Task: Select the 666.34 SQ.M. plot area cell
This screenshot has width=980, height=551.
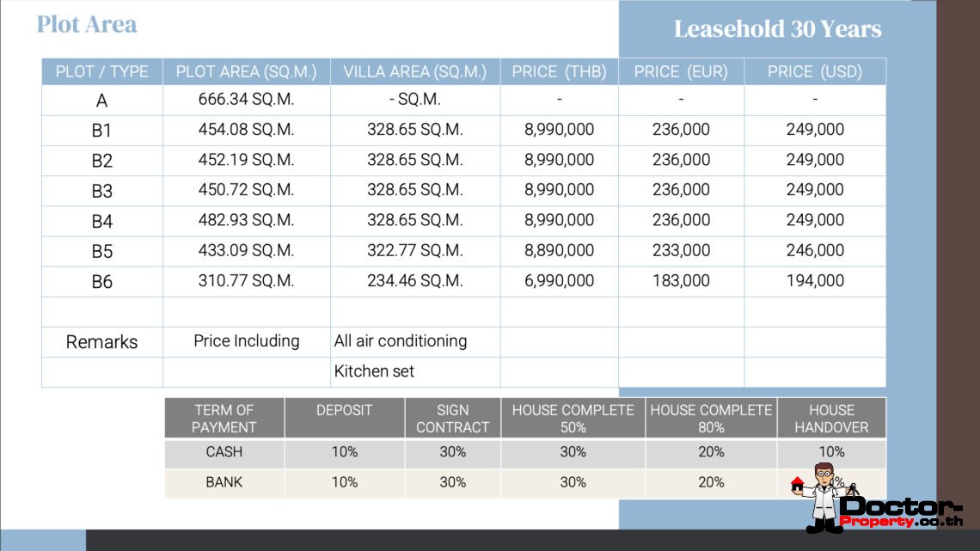Action: click(x=246, y=100)
